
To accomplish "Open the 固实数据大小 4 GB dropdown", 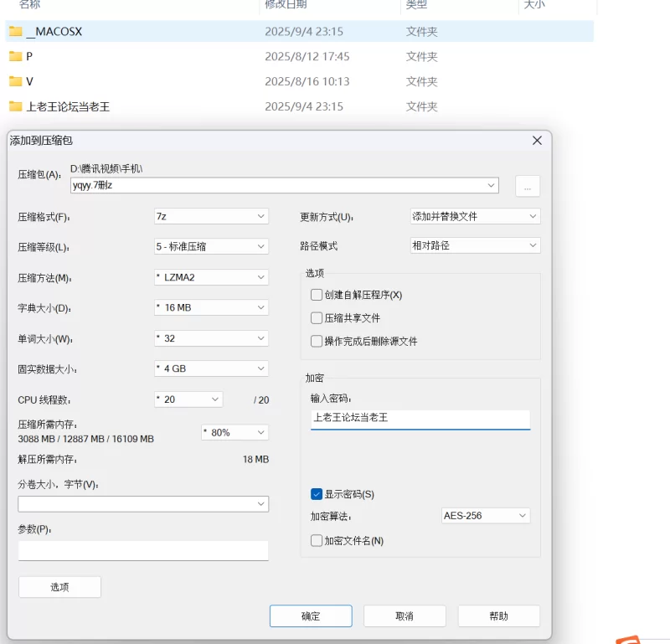I will click(211, 368).
